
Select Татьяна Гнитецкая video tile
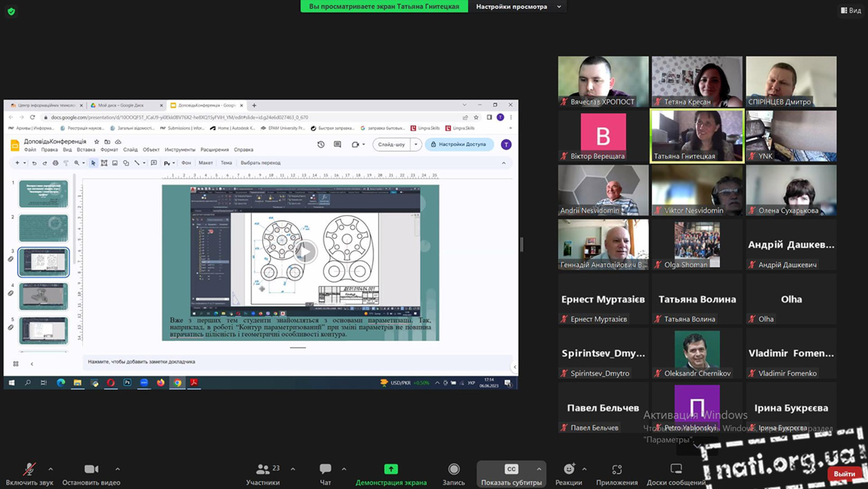point(697,136)
